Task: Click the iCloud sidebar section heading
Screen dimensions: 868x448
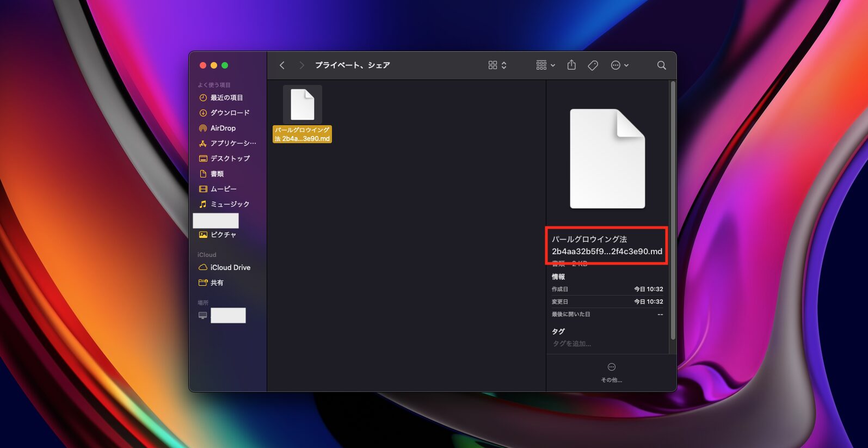Action: (207, 255)
